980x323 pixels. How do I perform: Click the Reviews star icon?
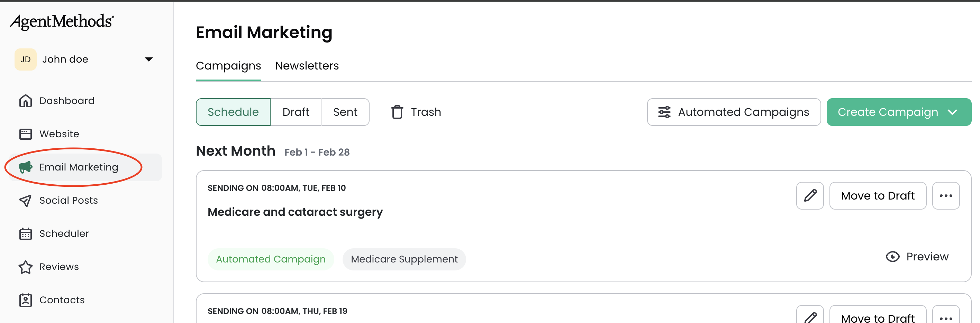tap(26, 267)
